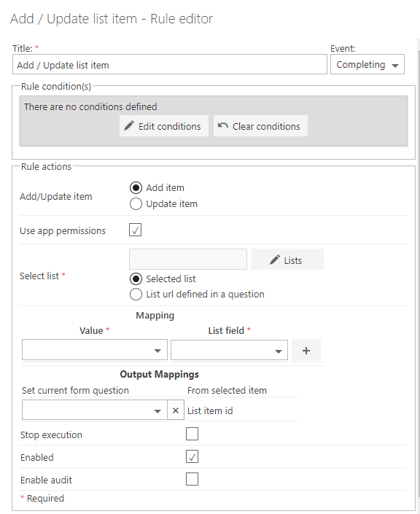
Task: Open the Set current form question dropdown
Action: point(94,410)
